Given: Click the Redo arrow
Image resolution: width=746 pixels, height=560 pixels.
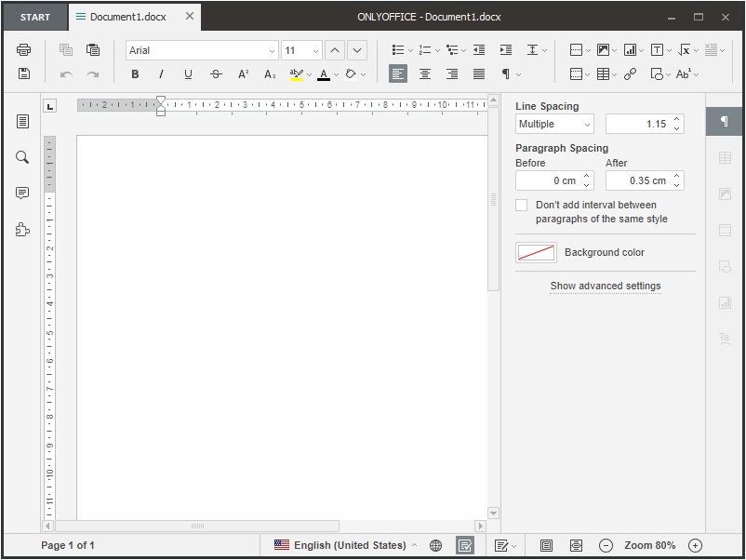Looking at the screenshot, I should coord(93,74).
